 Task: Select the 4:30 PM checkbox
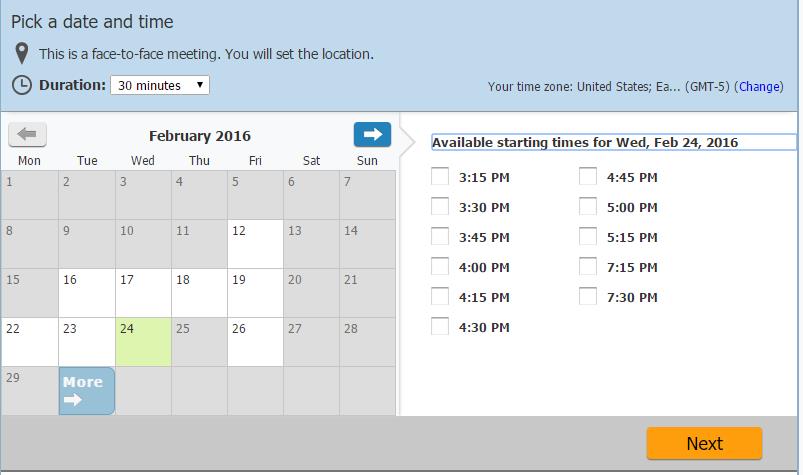point(440,326)
